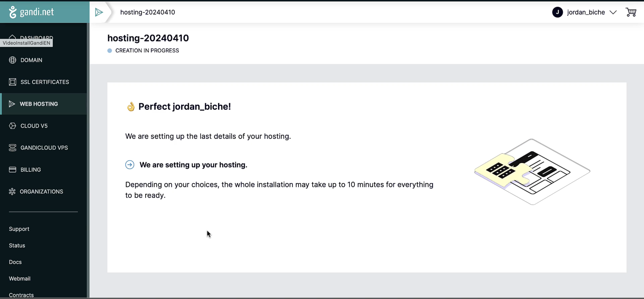Open the Contracts link
Viewport: 644px width, 299px height.
pos(21,295)
